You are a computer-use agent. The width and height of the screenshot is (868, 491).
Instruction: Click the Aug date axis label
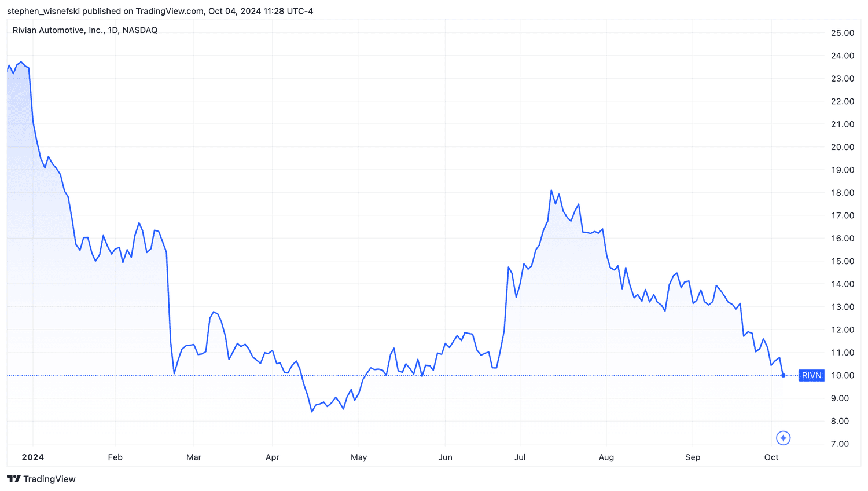[606, 457]
